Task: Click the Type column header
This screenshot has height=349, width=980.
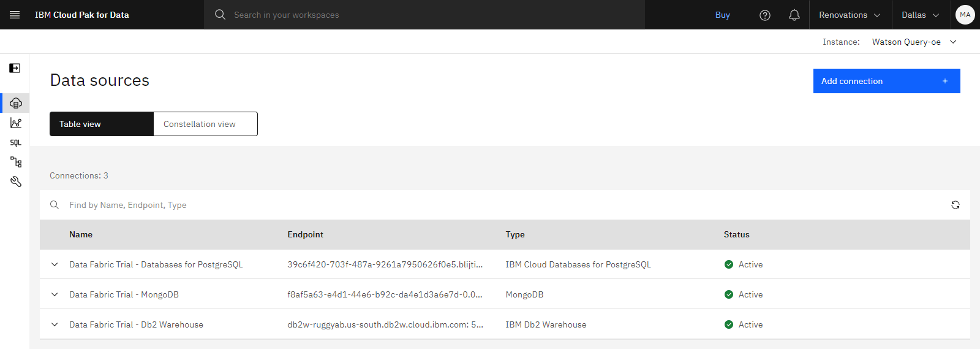Action: pyautogui.click(x=515, y=234)
